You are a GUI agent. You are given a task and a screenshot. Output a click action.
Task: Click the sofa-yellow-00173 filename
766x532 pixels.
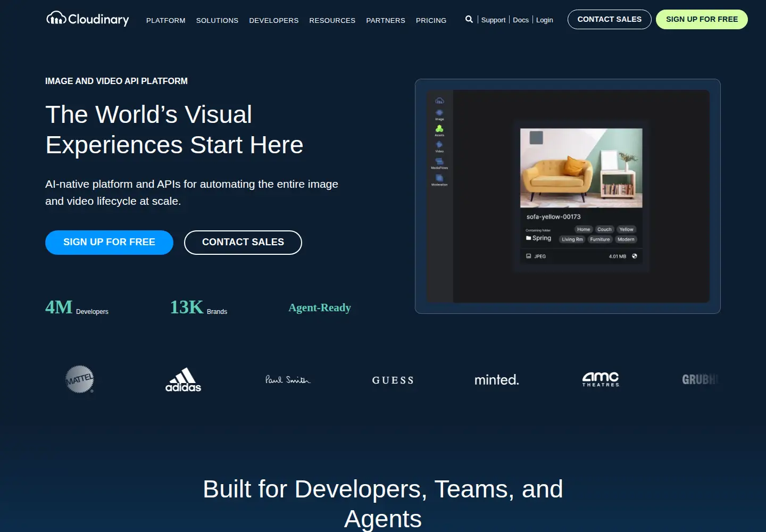(x=554, y=217)
